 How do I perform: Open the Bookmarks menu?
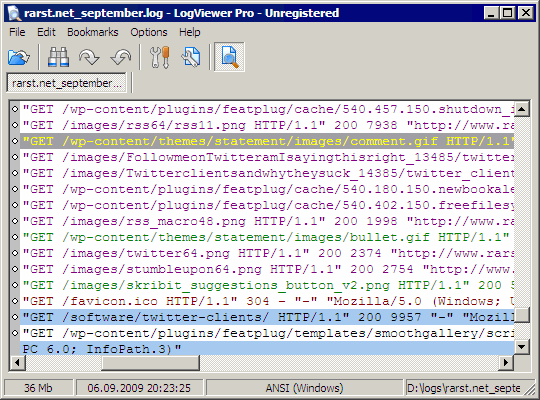click(x=93, y=32)
